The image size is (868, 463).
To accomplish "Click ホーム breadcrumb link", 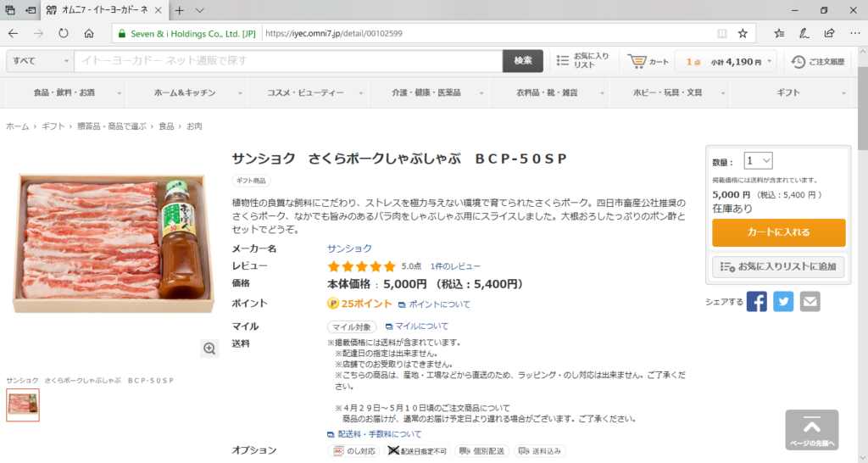I will pyautogui.click(x=18, y=126).
